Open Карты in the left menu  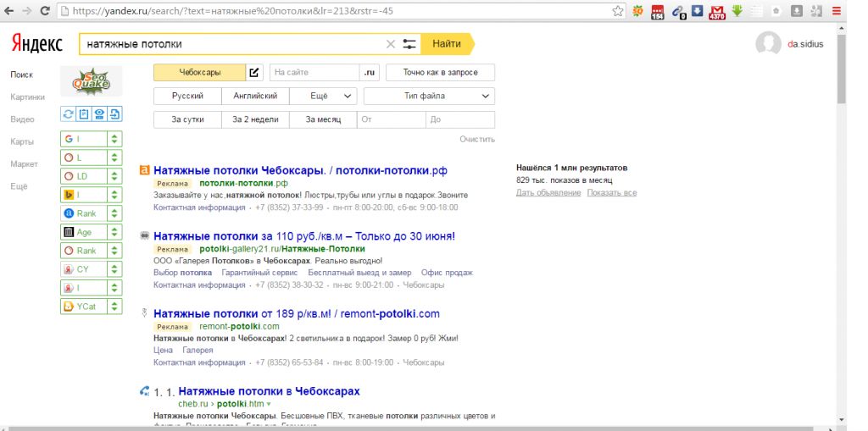point(22,141)
